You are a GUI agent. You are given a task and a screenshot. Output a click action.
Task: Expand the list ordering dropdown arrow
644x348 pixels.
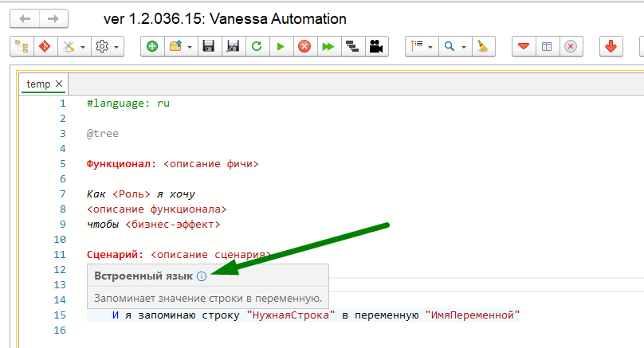pos(430,47)
